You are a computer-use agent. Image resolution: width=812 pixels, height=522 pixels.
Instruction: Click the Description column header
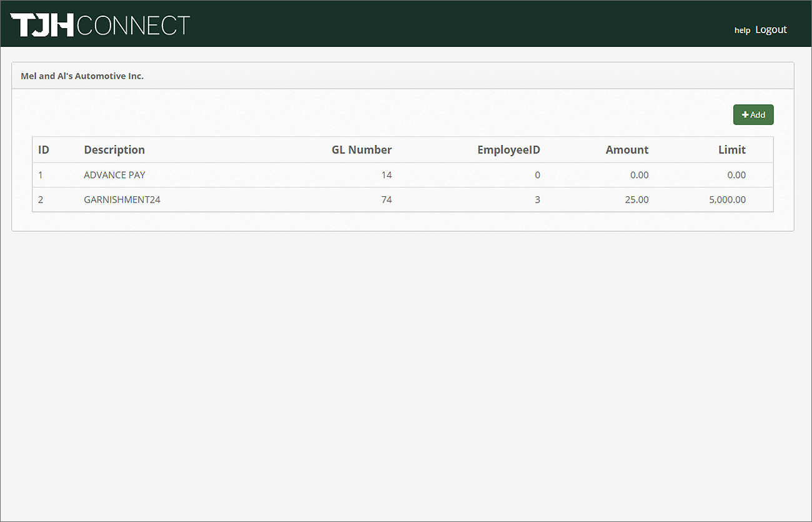(x=114, y=149)
